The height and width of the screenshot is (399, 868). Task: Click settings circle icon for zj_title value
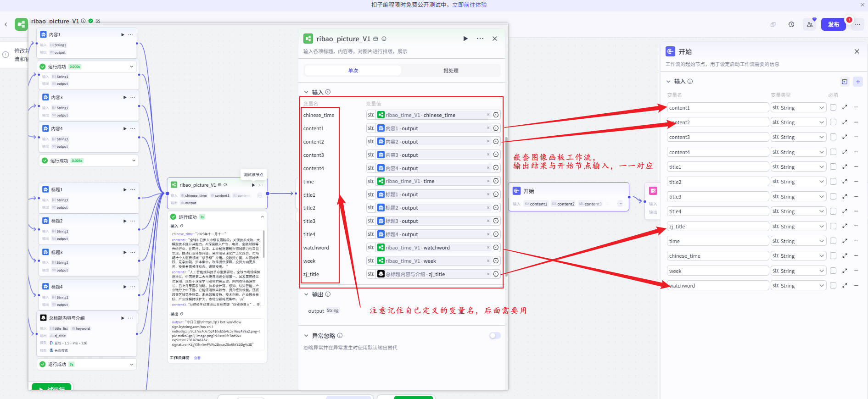point(496,274)
